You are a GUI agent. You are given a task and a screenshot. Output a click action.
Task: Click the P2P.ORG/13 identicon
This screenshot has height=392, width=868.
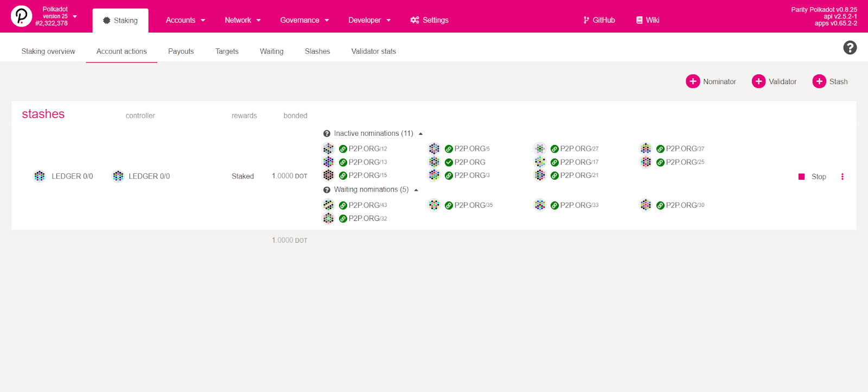(x=328, y=162)
